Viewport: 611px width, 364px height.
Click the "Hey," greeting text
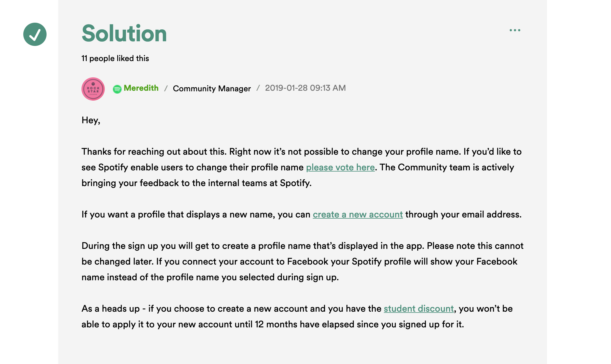point(91,120)
